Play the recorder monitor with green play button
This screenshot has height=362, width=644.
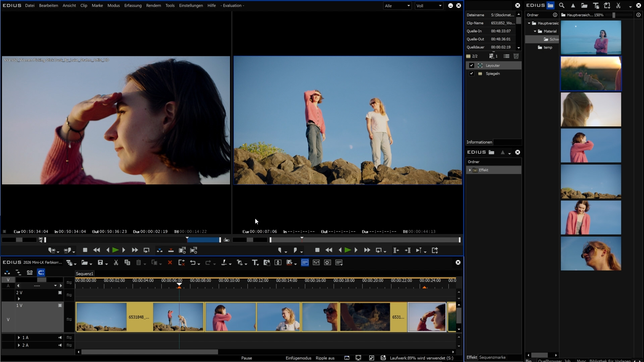[x=348, y=250]
